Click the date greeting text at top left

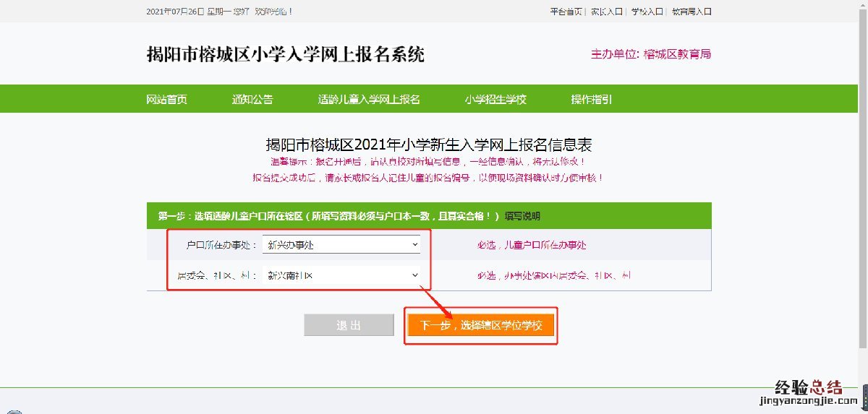(219, 12)
